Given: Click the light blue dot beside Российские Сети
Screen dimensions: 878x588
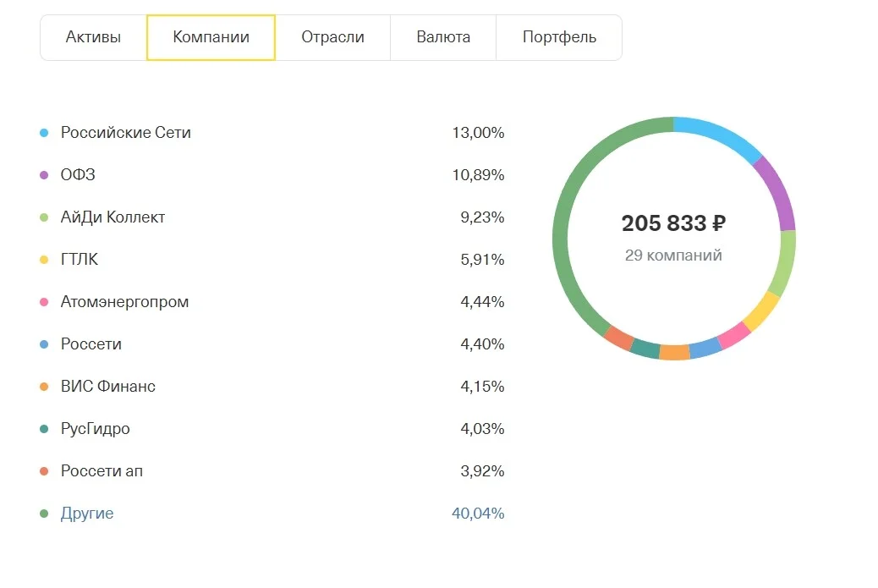Looking at the screenshot, I should click(x=44, y=133).
